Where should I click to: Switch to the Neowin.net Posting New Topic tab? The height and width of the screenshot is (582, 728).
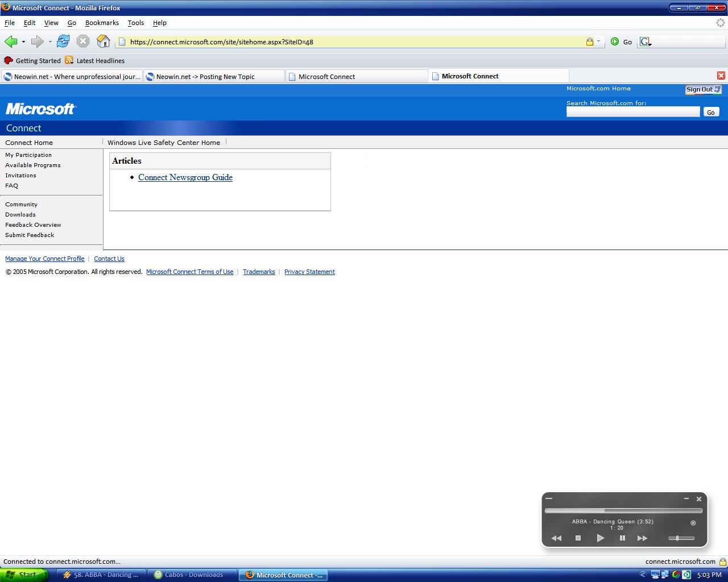pos(213,76)
